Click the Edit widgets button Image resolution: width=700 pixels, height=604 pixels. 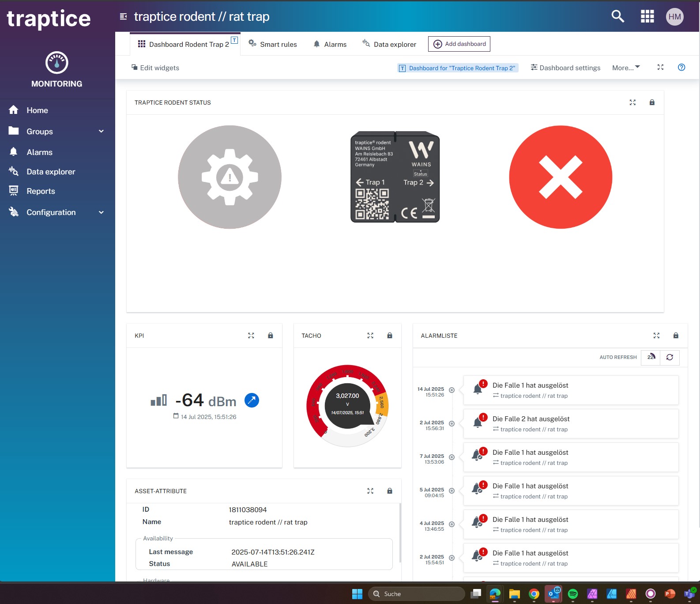click(155, 68)
